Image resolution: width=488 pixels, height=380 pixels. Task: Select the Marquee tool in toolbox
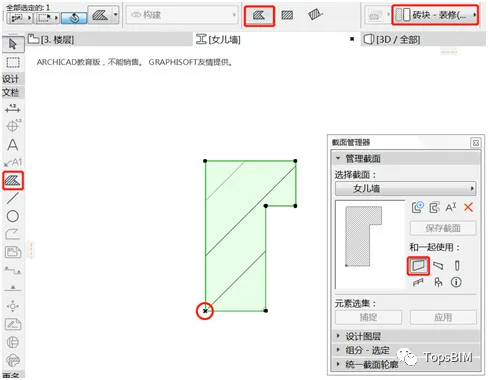[13, 62]
